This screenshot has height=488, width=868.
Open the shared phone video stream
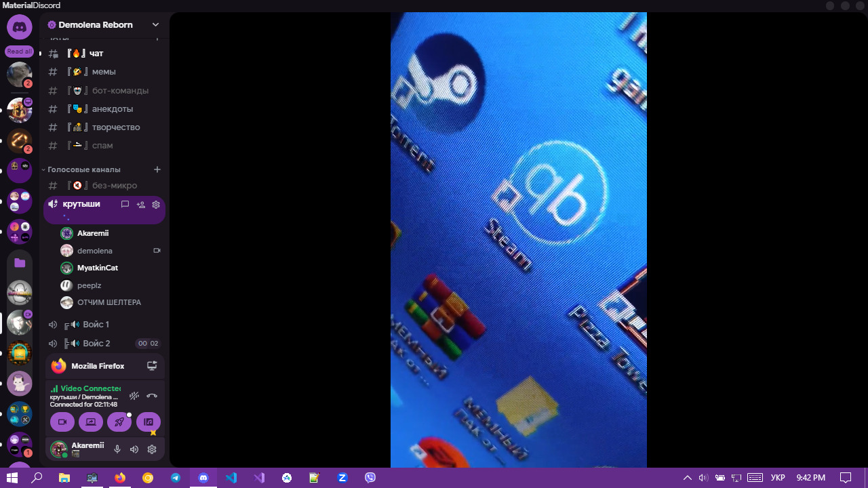(x=519, y=240)
